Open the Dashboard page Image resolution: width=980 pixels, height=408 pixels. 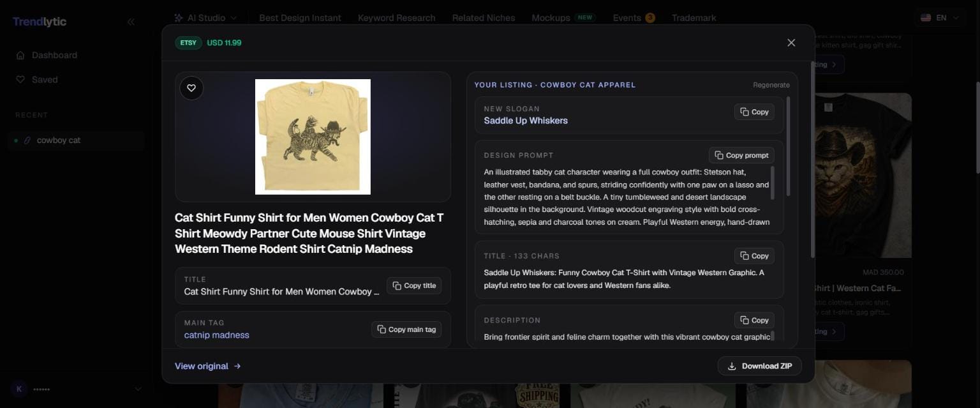[54, 55]
